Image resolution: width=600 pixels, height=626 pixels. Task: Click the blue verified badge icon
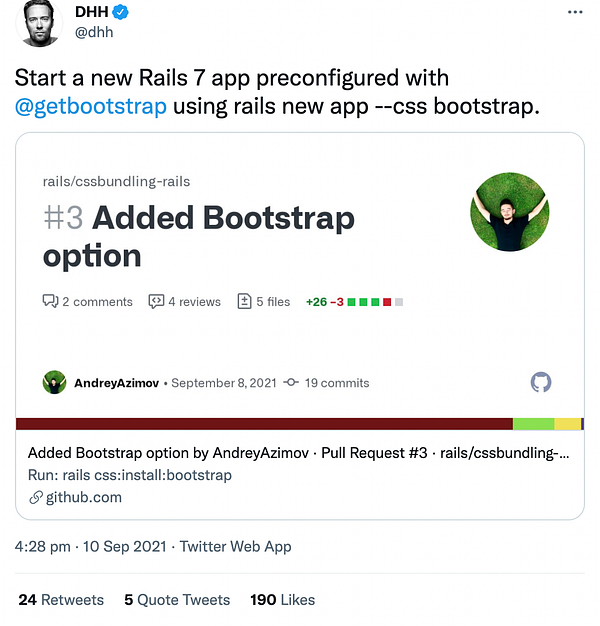(x=120, y=12)
